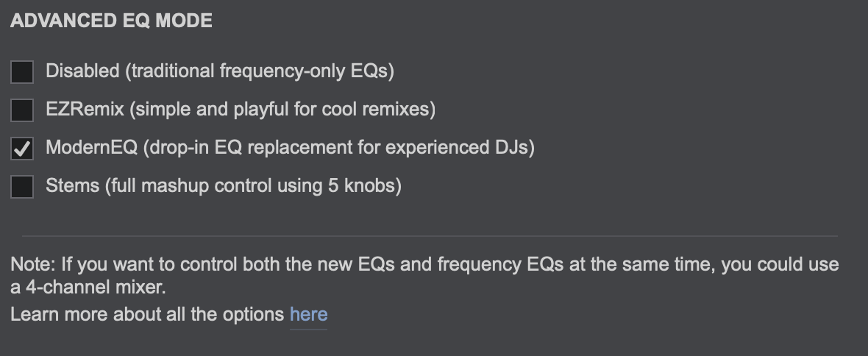Open the 'here' link for options

tap(308, 315)
